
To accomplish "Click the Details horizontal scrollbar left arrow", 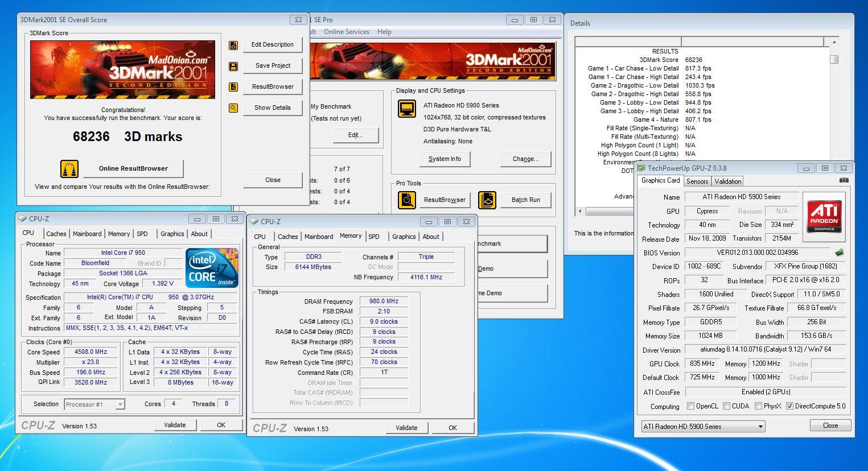I will pos(580,211).
